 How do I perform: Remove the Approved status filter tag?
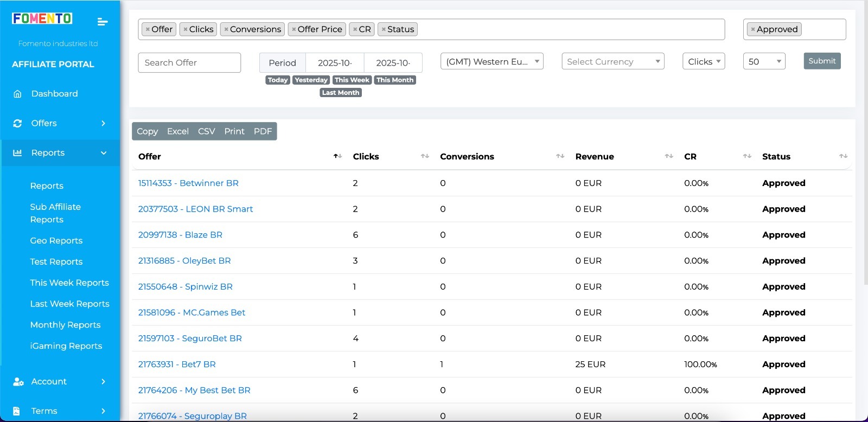tap(753, 29)
